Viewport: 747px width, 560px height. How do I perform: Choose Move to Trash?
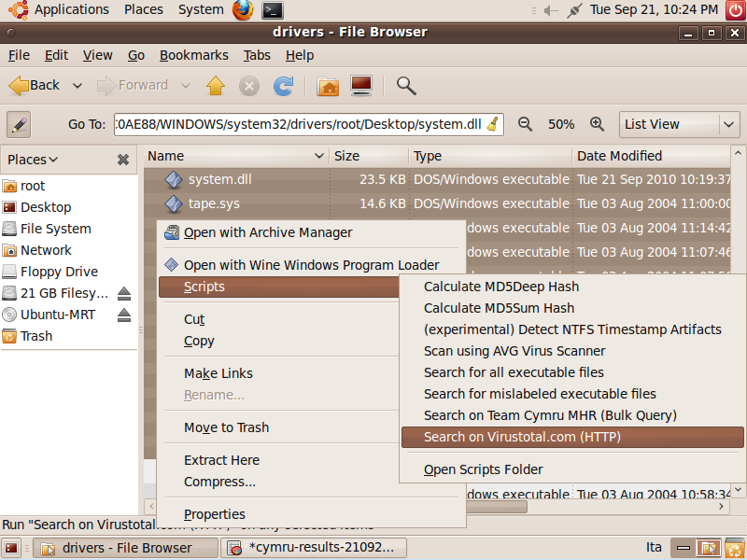tap(279, 427)
